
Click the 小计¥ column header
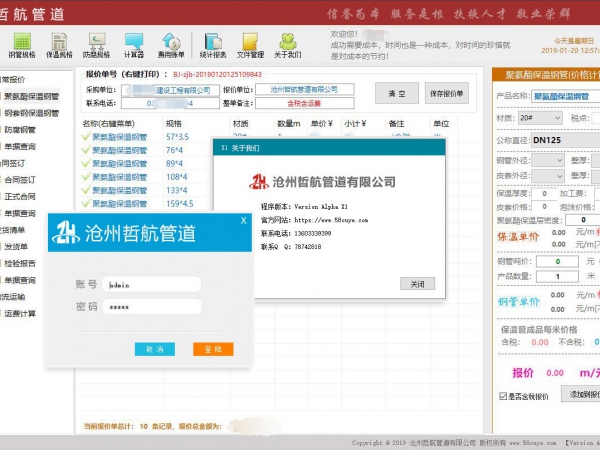click(x=355, y=124)
